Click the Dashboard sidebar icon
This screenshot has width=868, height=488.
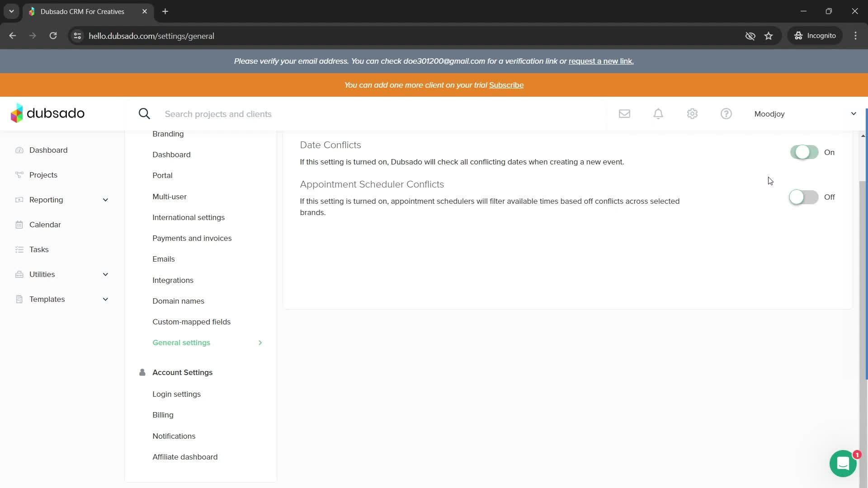pos(19,150)
